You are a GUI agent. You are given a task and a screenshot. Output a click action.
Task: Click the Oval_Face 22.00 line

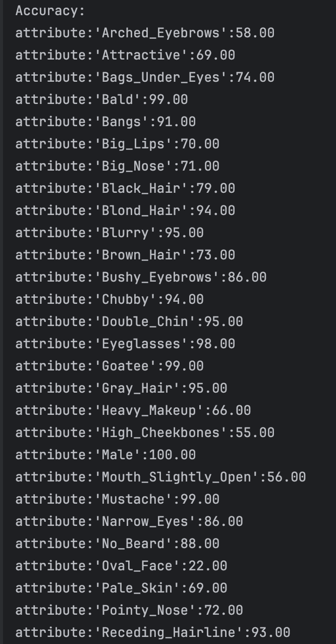point(121,566)
